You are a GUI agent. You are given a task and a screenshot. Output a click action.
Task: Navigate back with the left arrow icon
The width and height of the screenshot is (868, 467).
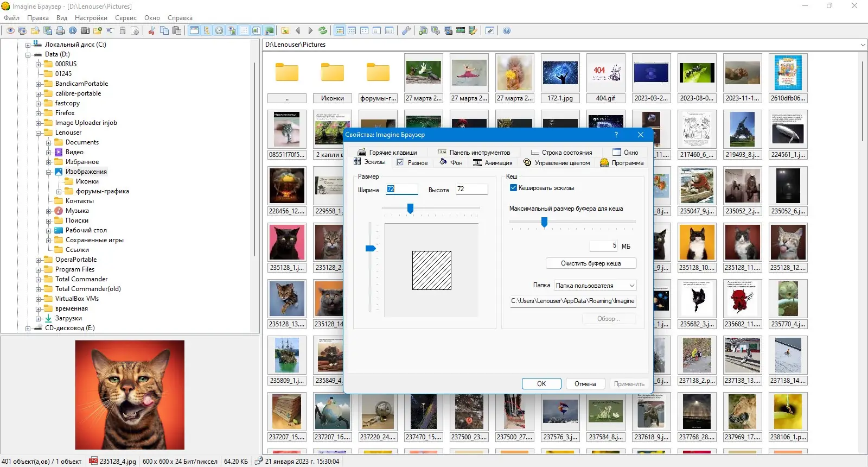298,31
